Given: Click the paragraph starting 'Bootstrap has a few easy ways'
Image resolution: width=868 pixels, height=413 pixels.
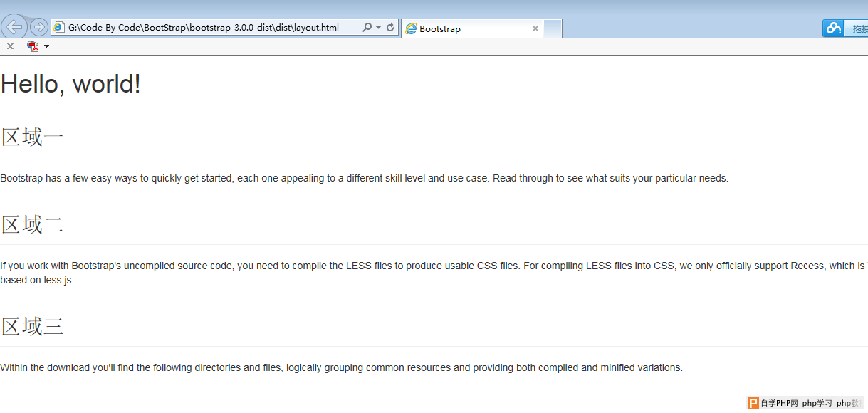Looking at the screenshot, I should click(x=365, y=178).
